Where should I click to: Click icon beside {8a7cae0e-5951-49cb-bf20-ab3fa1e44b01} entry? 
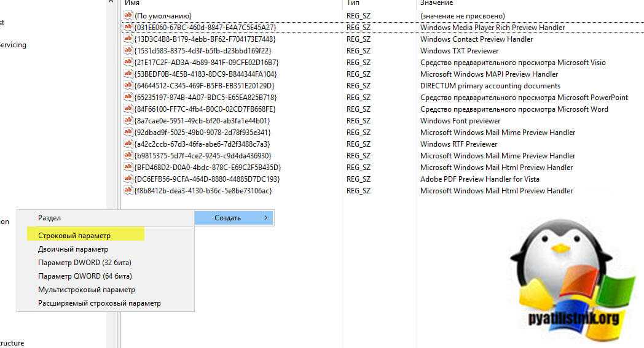tap(128, 120)
